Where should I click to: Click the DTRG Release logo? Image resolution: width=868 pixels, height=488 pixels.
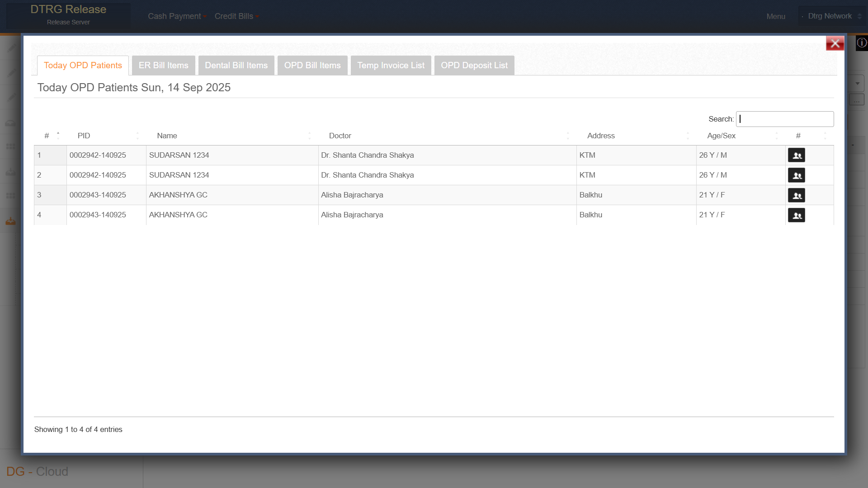[x=68, y=15]
